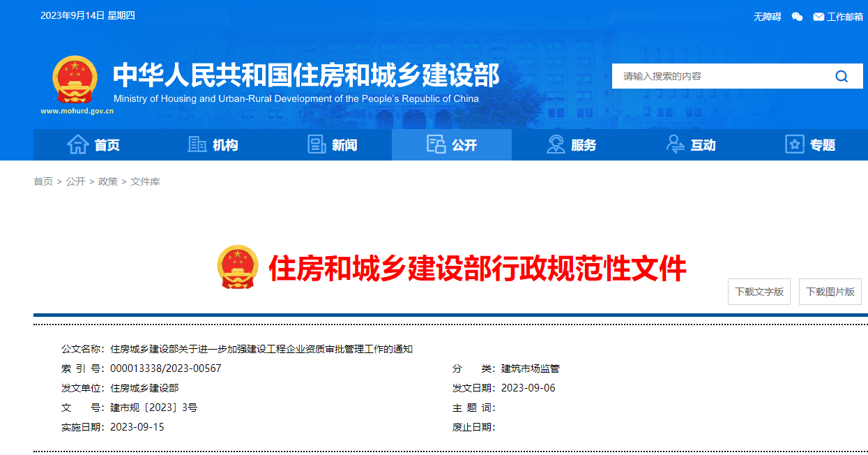Image resolution: width=868 pixels, height=455 pixels.
Task: Click the home icon in 首页 tab
Action: pyautogui.click(x=77, y=144)
